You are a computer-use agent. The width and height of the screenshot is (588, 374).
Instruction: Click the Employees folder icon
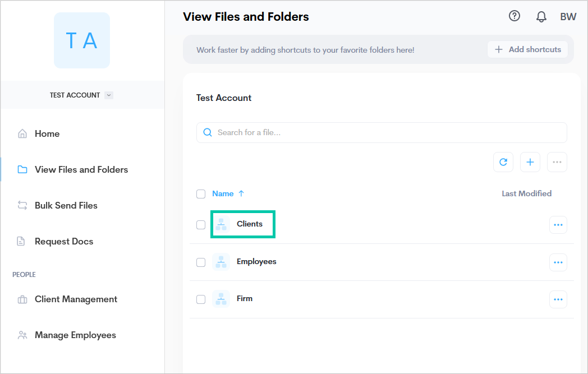pyautogui.click(x=221, y=261)
